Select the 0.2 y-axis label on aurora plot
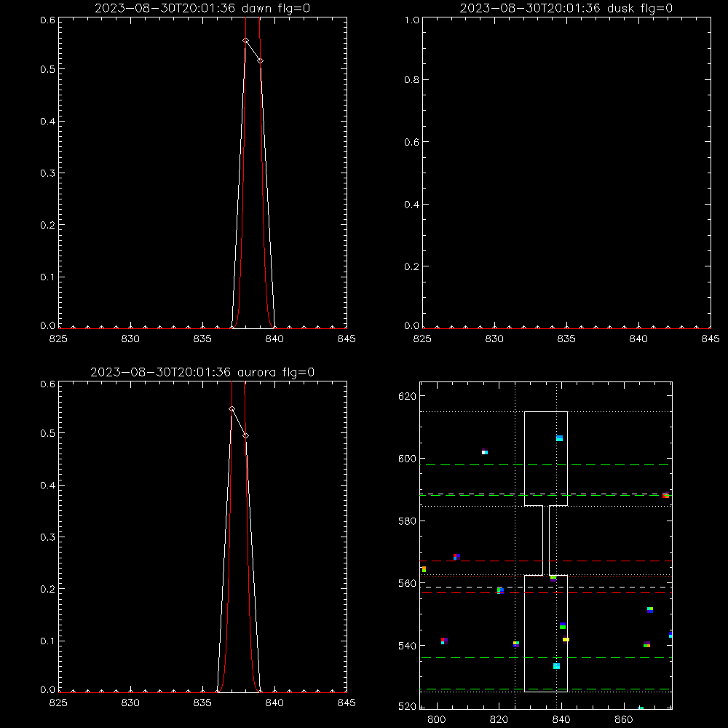Viewport: 728px width, 728px height. [48, 589]
